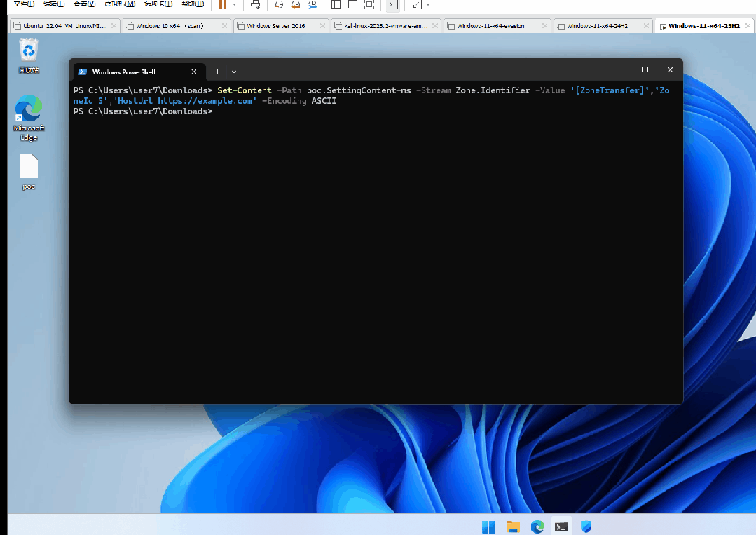Open the 帮助(H) menu
Viewport: 756px width, 535px height.
(193, 4)
